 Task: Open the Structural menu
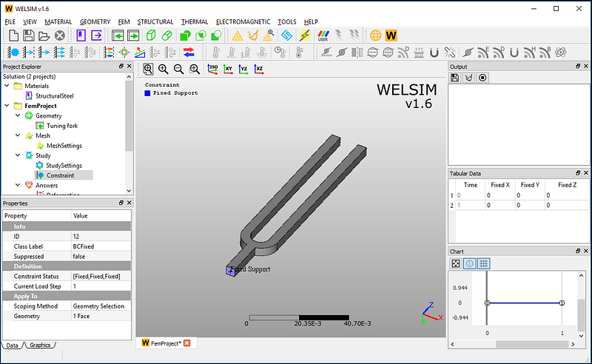point(155,22)
